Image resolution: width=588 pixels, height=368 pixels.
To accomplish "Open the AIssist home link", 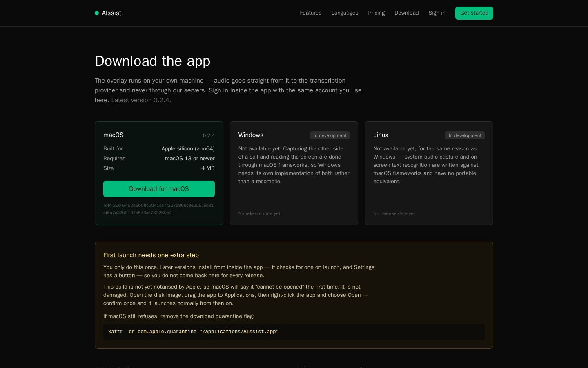I will coord(108,13).
